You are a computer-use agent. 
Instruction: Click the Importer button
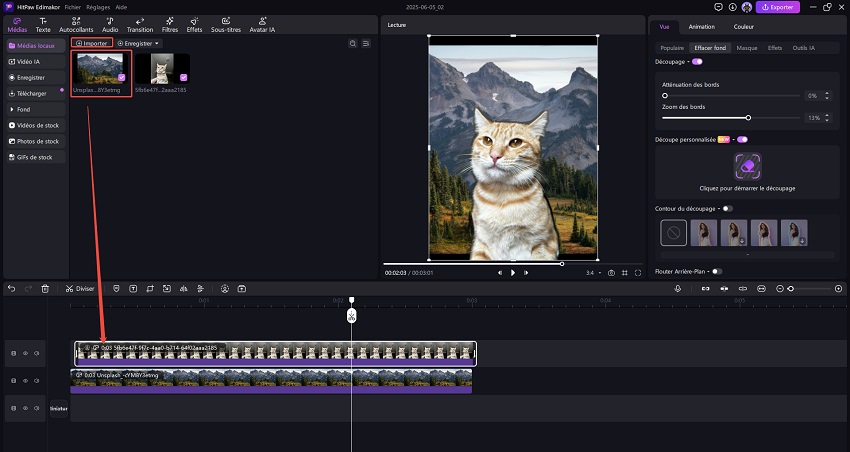tap(93, 43)
